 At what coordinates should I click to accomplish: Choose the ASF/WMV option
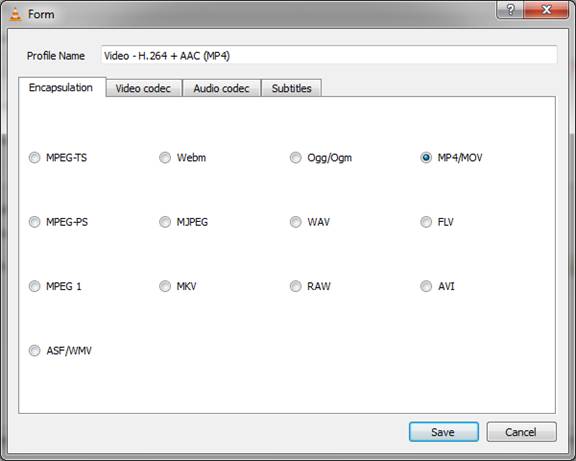pyautogui.click(x=35, y=350)
